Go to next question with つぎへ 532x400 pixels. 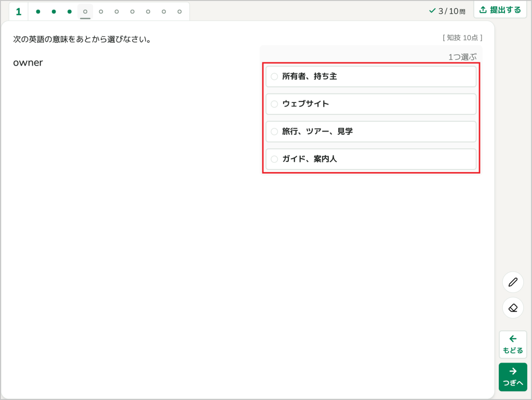[x=513, y=377]
